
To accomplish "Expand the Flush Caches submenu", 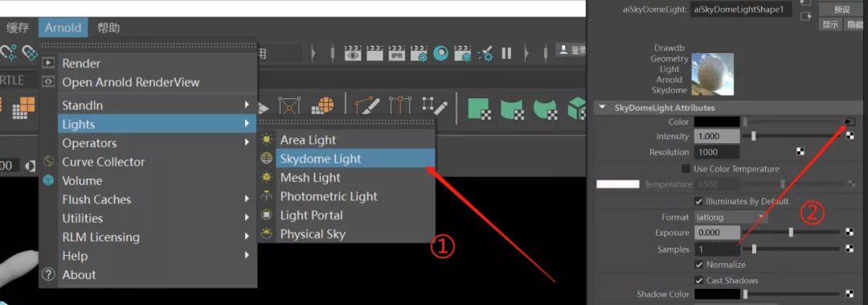I will pyautogui.click(x=247, y=199).
